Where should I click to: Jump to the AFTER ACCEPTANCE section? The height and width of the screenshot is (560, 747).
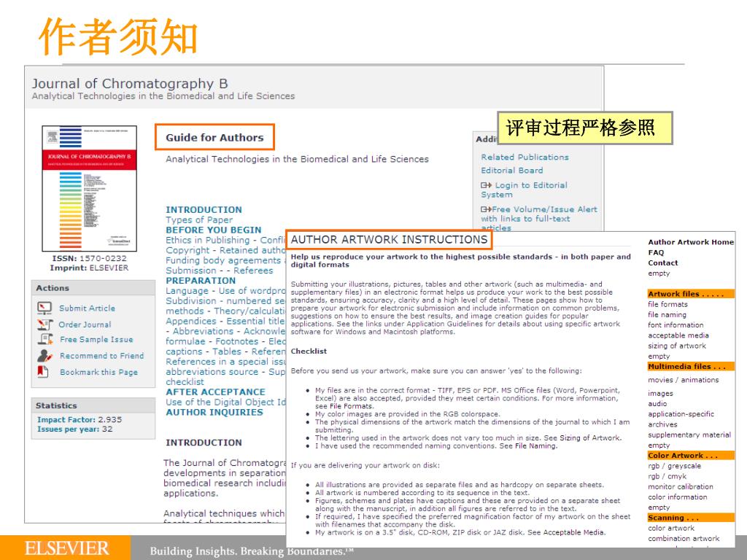coord(215,392)
